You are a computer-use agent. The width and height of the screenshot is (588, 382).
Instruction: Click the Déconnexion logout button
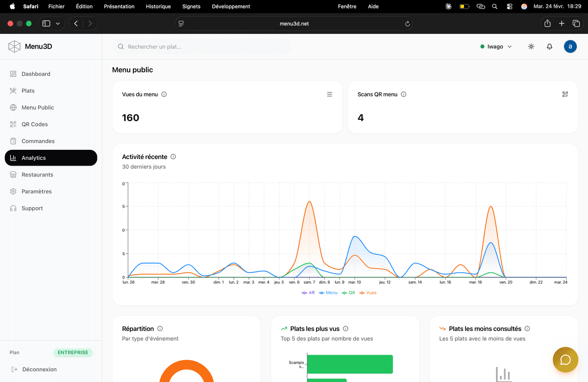click(39, 369)
